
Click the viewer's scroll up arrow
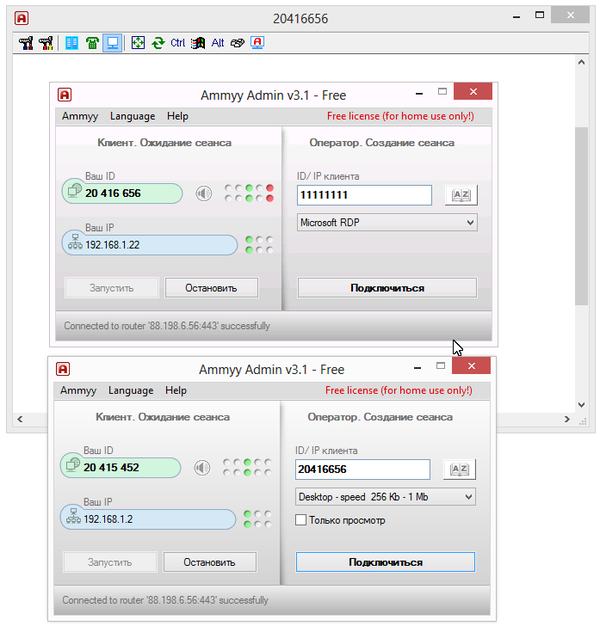click(582, 62)
